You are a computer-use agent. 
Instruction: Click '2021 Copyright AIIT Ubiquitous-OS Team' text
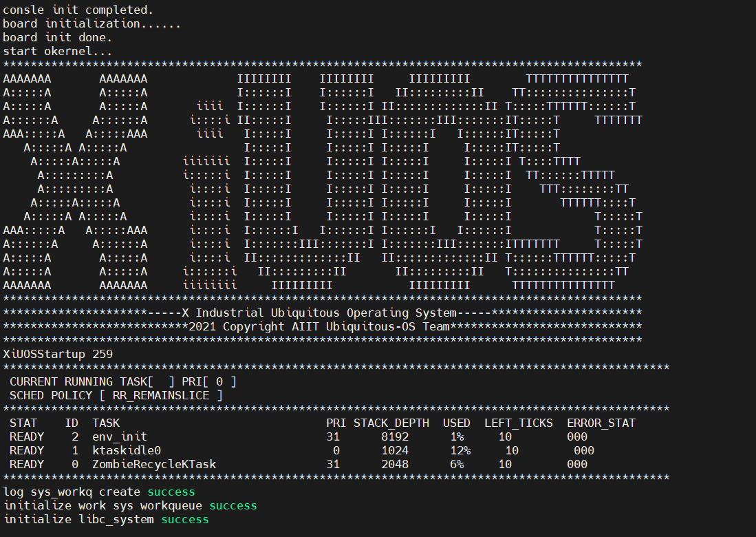pos(319,326)
